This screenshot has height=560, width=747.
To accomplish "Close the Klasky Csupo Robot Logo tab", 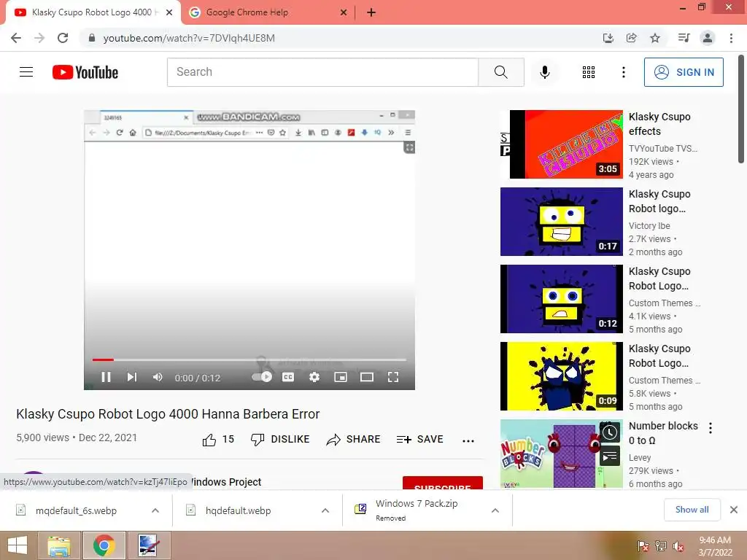I will [x=169, y=12].
